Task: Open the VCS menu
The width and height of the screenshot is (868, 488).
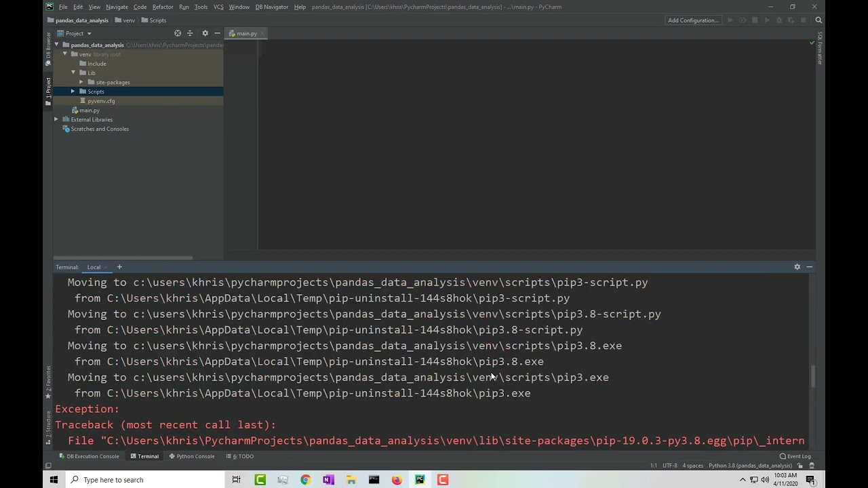Action: coord(218,7)
